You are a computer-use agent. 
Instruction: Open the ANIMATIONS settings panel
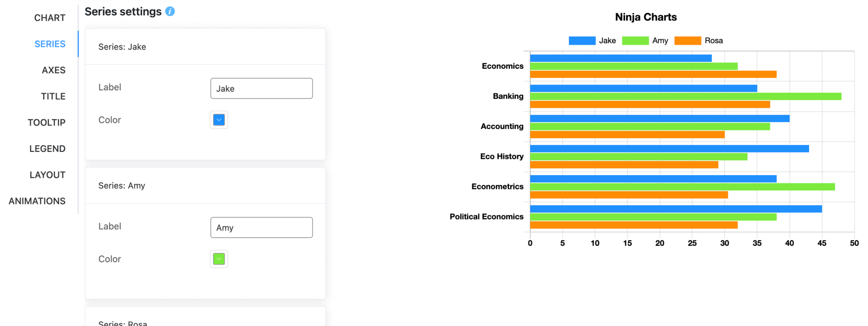point(37,201)
